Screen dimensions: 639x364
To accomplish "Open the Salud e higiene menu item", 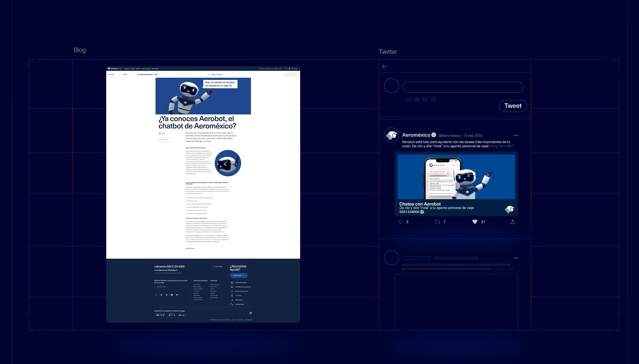I will click(146, 69).
